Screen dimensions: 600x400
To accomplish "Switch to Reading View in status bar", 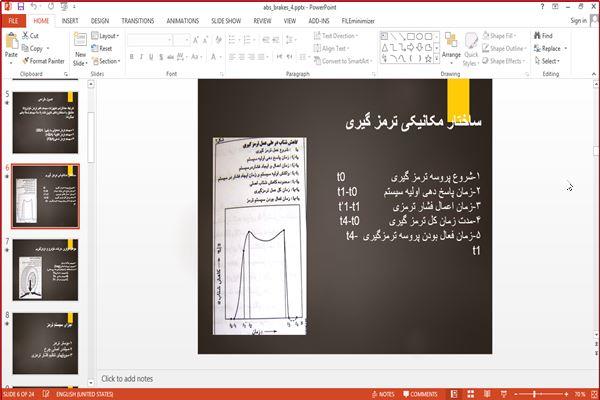I will pyautogui.click(x=487, y=394).
